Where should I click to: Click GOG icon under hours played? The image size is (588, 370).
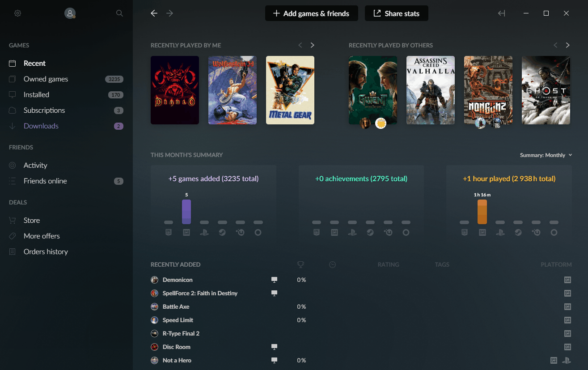482,233
